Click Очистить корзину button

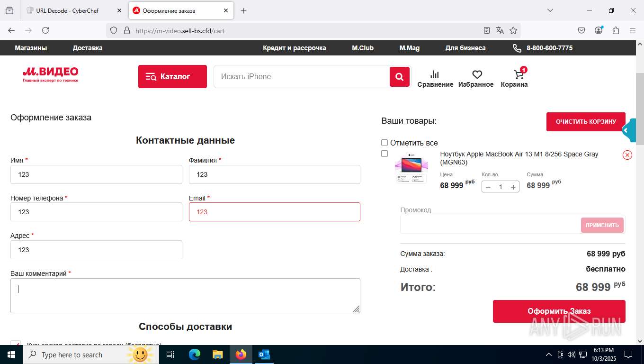[x=586, y=122]
